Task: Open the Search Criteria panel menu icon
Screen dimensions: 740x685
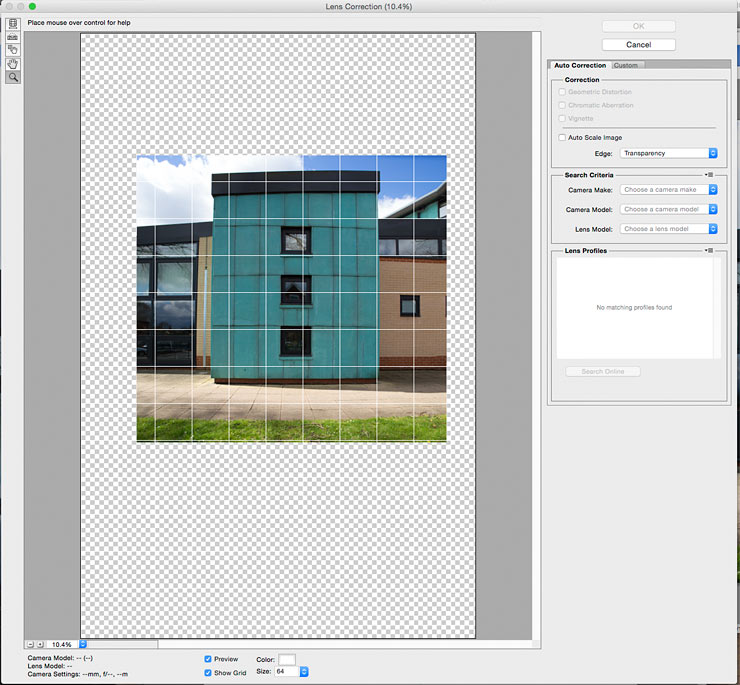Action: tap(709, 175)
